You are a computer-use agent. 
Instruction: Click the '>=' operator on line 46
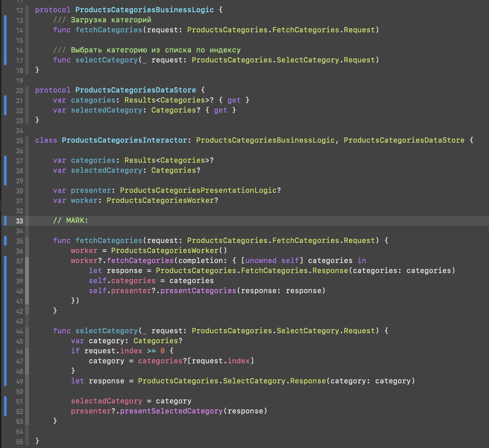pos(151,351)
